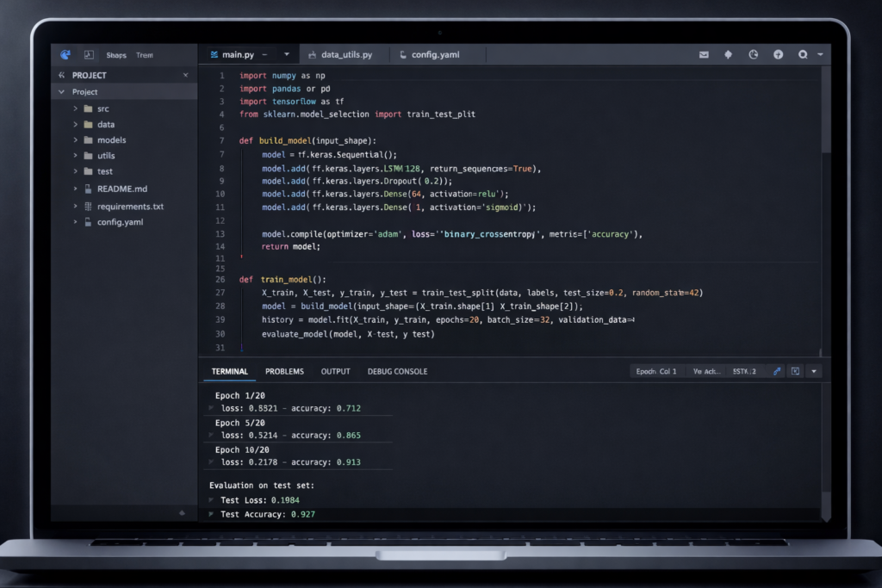Screen dimensions: 882x588
Task: Click the editor vertical scrollbar
Action: click(x=826, y=112)
